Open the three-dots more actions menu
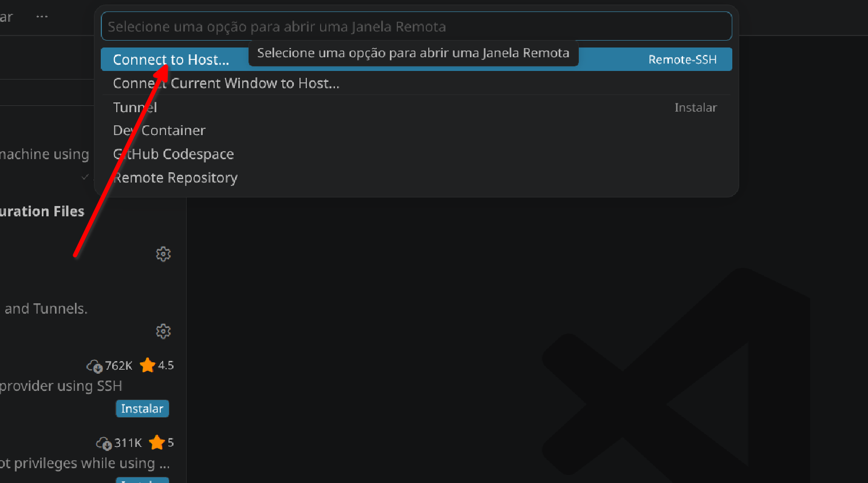The width and height of the screenshot is (868, 483). click(42, 17)
